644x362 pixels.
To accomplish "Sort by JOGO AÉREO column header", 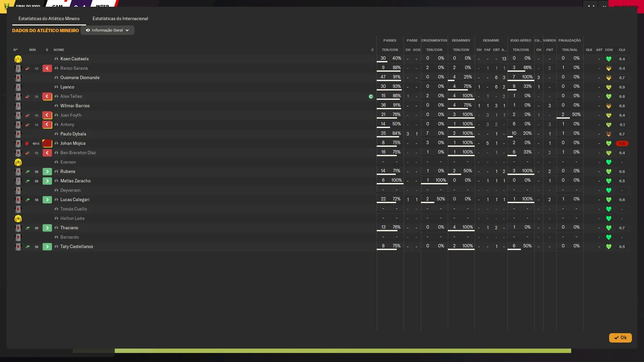I will pyautogui.click(x=521, y=41).
